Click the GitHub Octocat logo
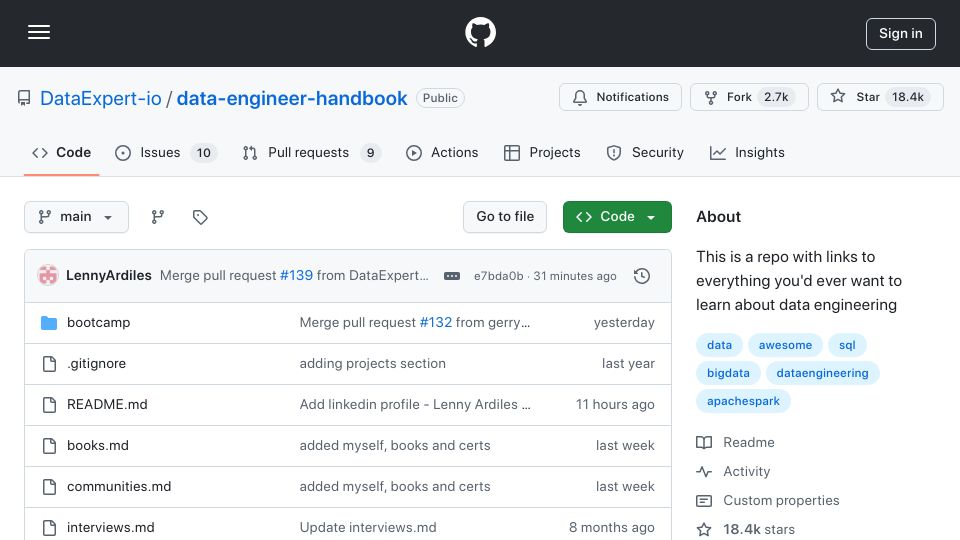 (x=480, y=32)
